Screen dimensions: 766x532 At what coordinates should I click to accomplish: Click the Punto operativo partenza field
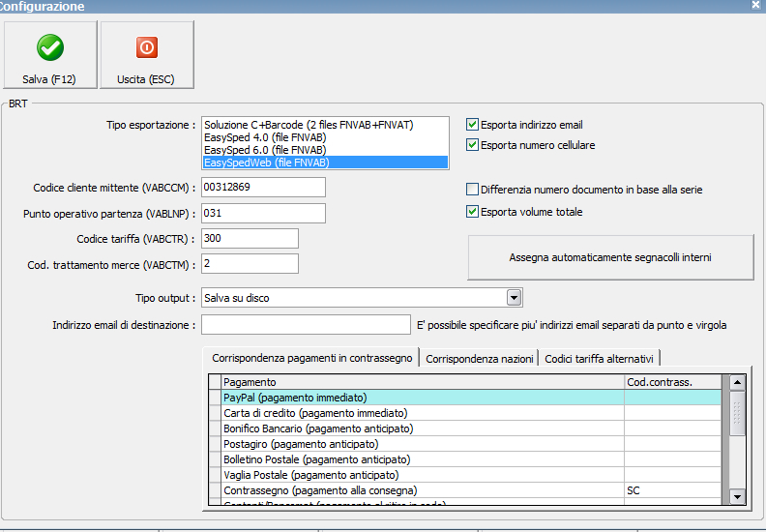point(263,213)
